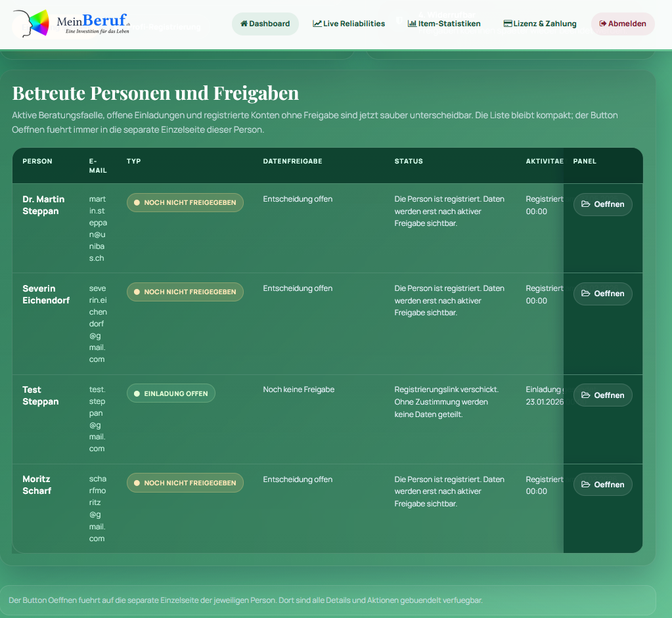This screenshot has width=672, height=618.
Task: Go to Live Reliabilities page
Action: [349, 24]
